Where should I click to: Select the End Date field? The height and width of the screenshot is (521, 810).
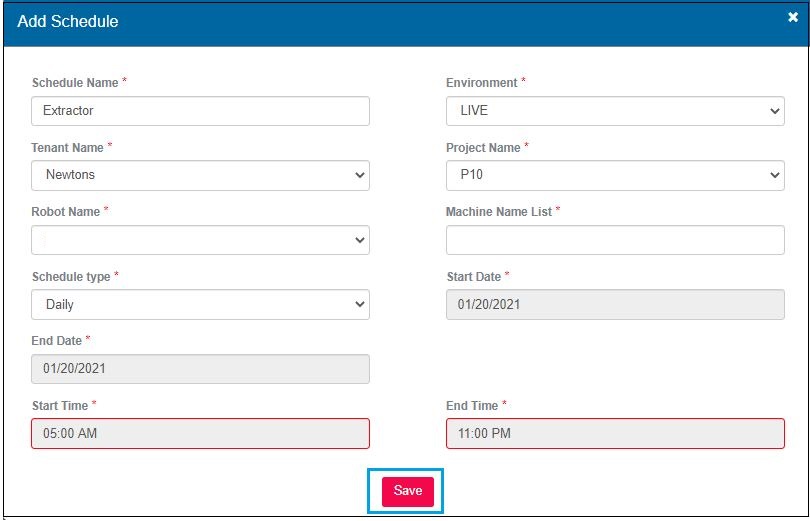coord(200,369)
